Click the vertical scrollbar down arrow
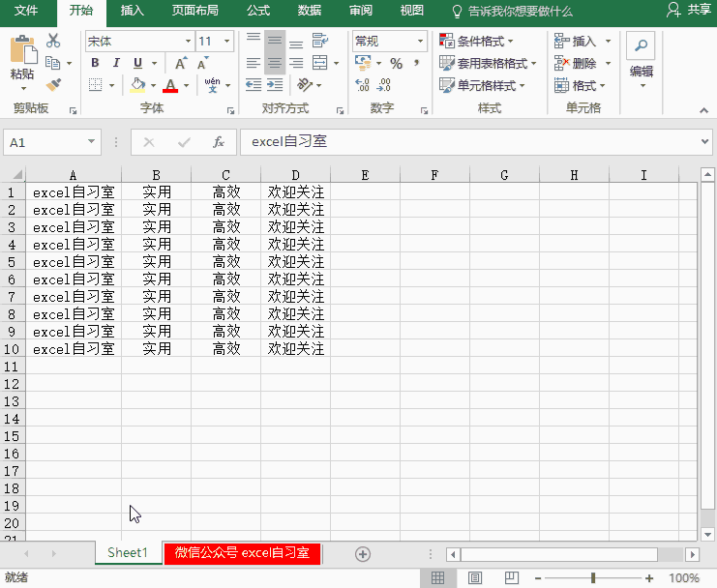Image resolution: width=717 pixels, height=588 pixels. tap(708, 535)
